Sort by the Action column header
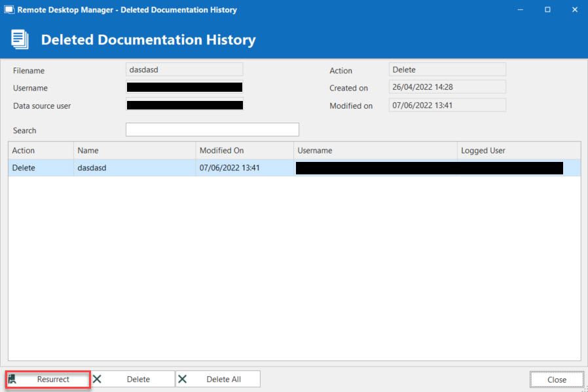 41,151
